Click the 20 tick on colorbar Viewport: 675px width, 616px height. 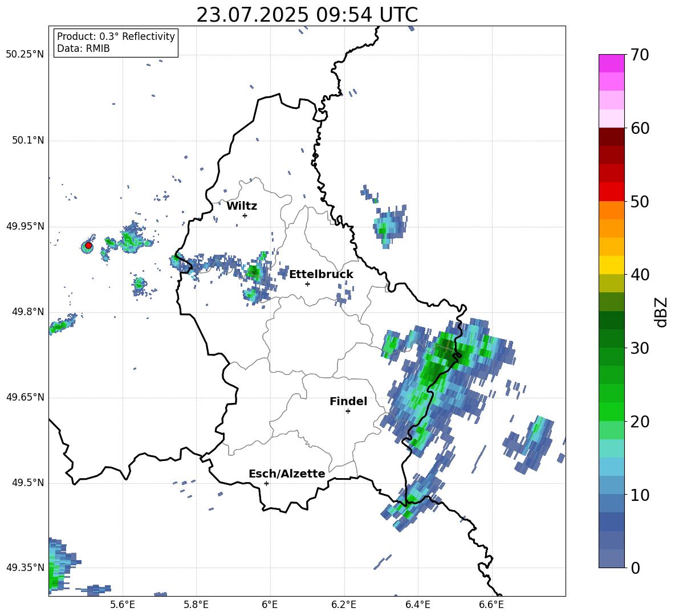(640, 422)
